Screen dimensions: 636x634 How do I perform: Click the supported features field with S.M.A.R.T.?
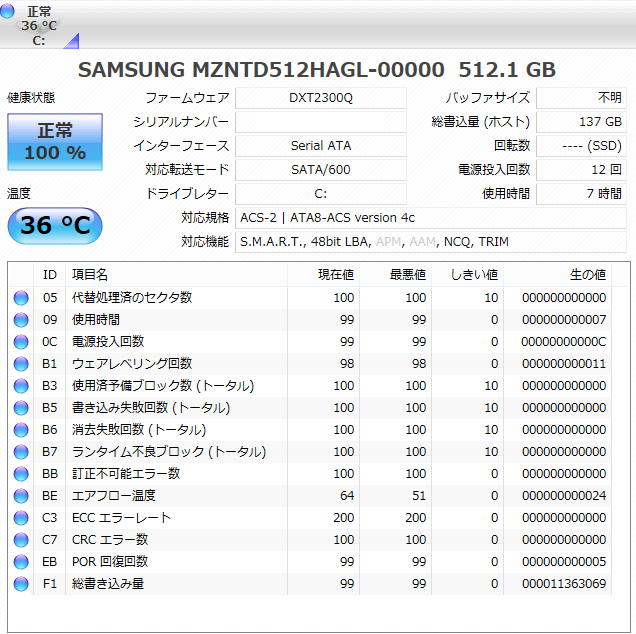(x=431, y=242)
